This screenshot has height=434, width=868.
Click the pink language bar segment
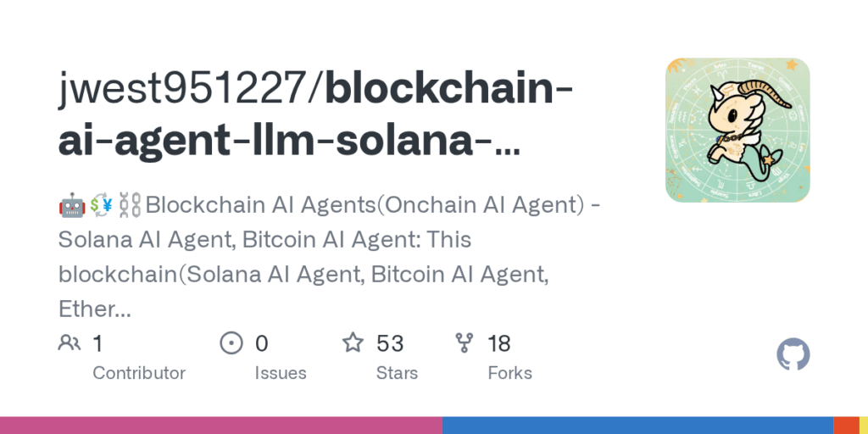[x=221, y=426]
